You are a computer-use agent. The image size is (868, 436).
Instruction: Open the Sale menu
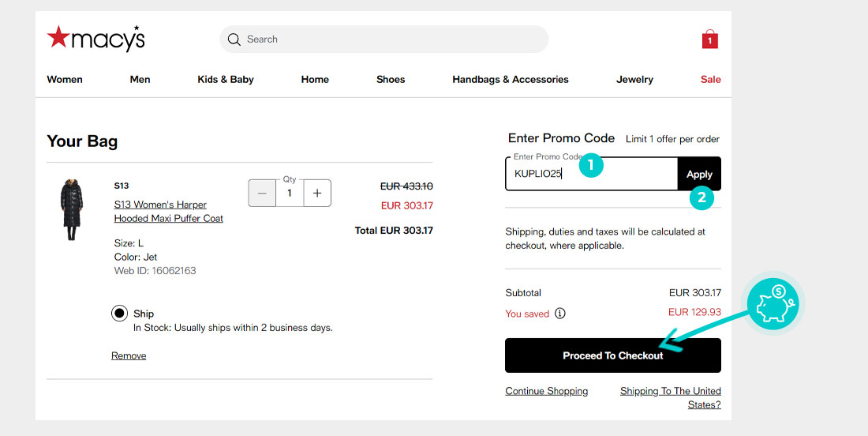point(710,79)
